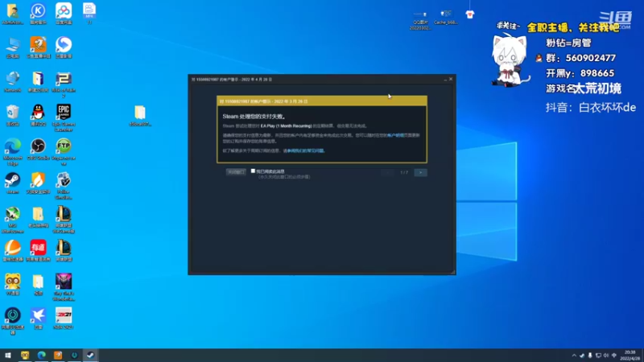Open the account details link in alert
Screen dimensions: 644x362
point(395,135)
